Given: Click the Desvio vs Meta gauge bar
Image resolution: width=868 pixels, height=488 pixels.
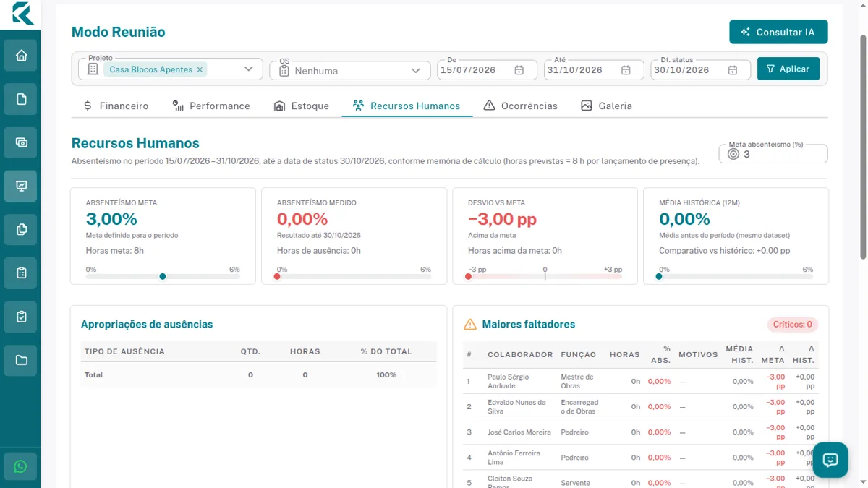Looking at the screenshot, I should tap(545, 276).
